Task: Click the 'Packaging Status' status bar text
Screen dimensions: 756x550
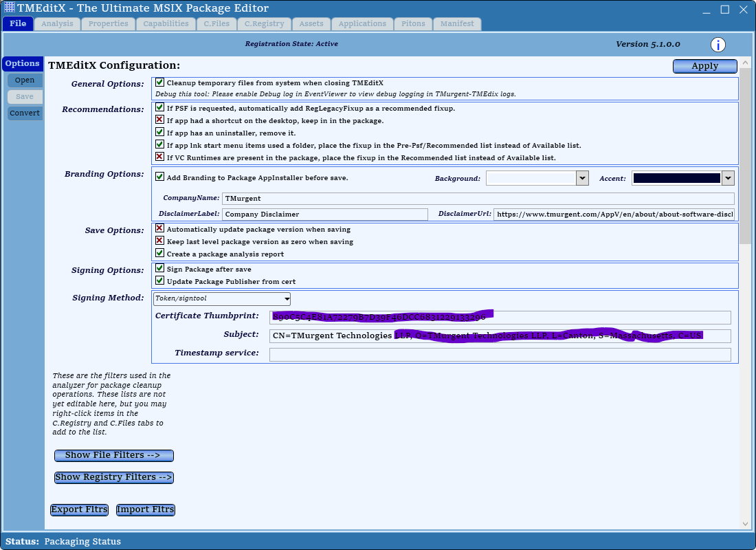Action: (82, 542)
